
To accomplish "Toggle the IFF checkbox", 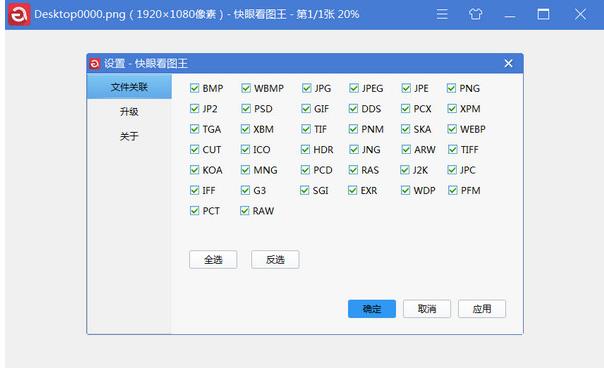I will [x=195, y=190].
